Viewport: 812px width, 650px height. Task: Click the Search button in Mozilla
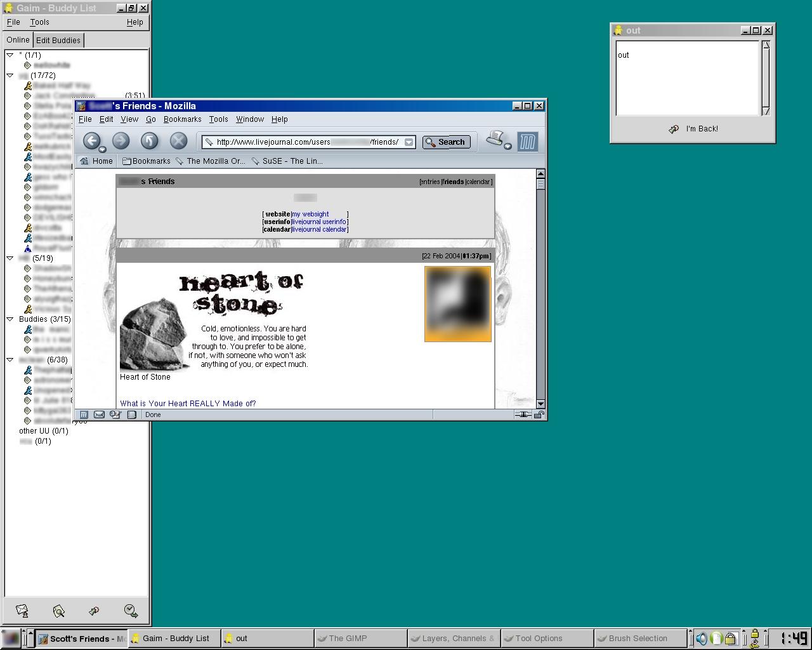(446, 142)
